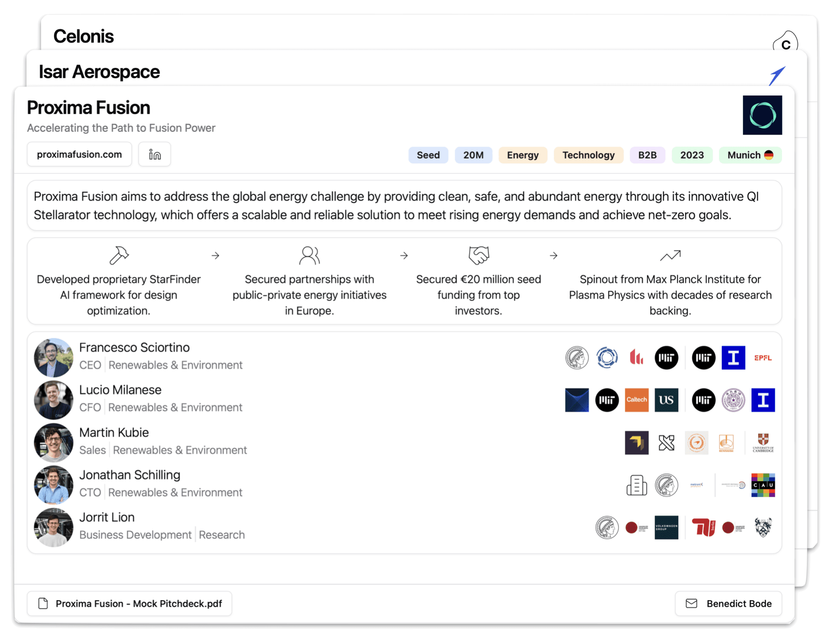Image resolution: width=836 pixels, height=644 pixels.
Task: Click the EPFL logo for Francesco Sciortino
Action: pos(763,358)
